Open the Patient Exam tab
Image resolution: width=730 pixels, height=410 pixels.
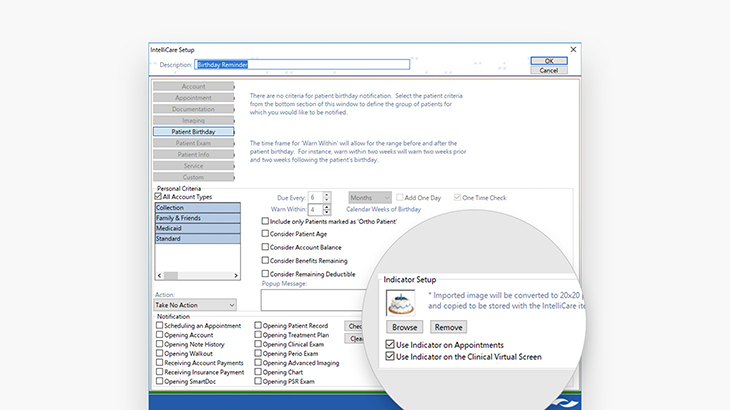pos(193,143)
